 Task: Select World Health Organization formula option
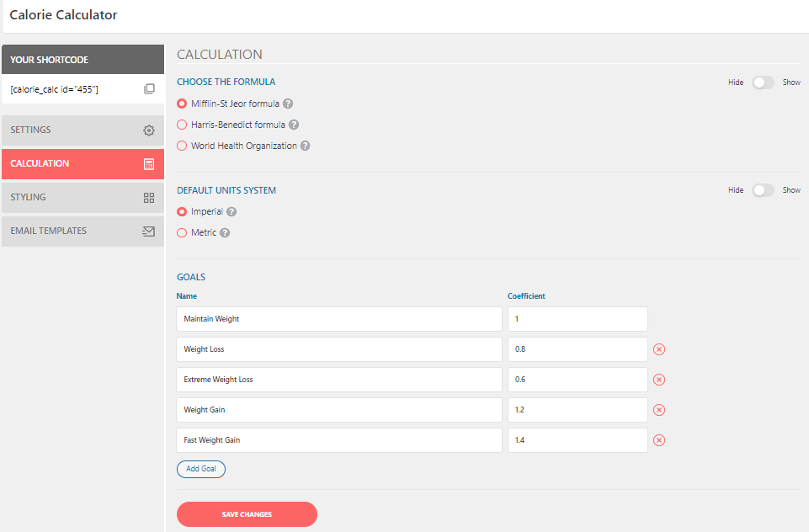coord(182,146)
